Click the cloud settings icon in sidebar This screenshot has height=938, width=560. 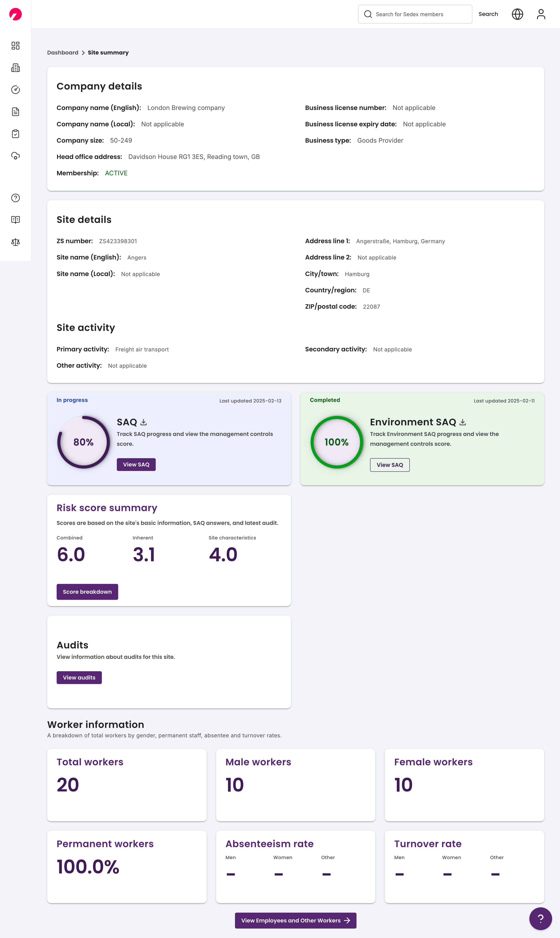16,156
